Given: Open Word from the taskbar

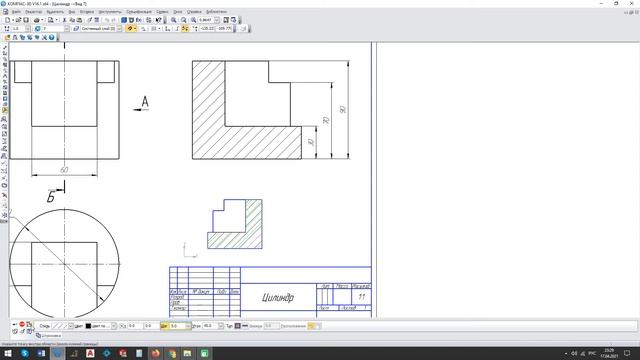Looking at the screenshot, I should (x=41, y=353).
